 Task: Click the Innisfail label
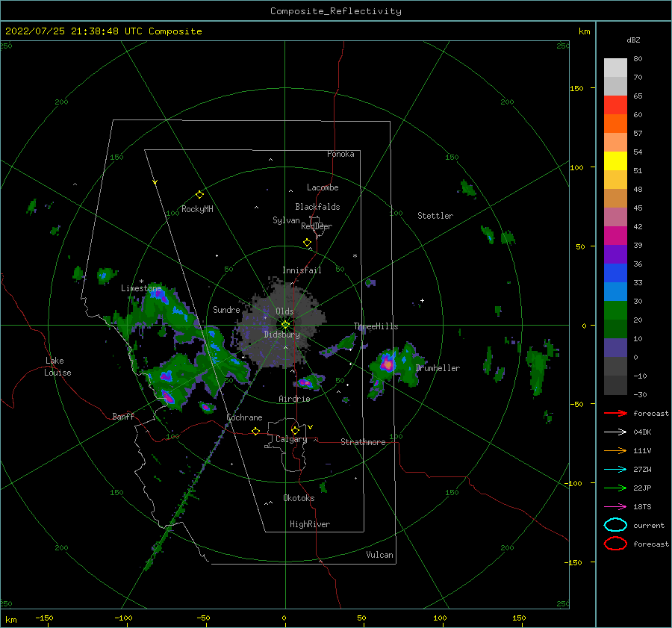(302, 270)
